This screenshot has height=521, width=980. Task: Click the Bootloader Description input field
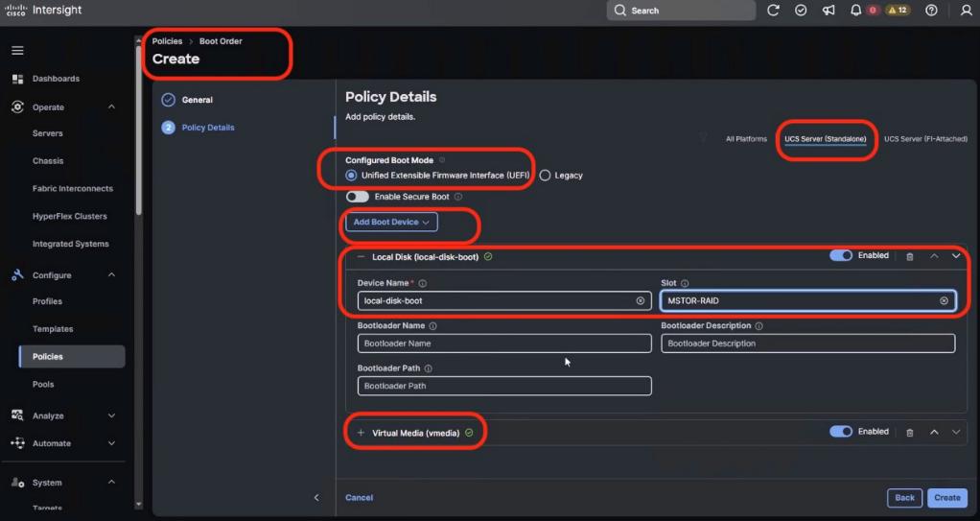click(807, 343)
